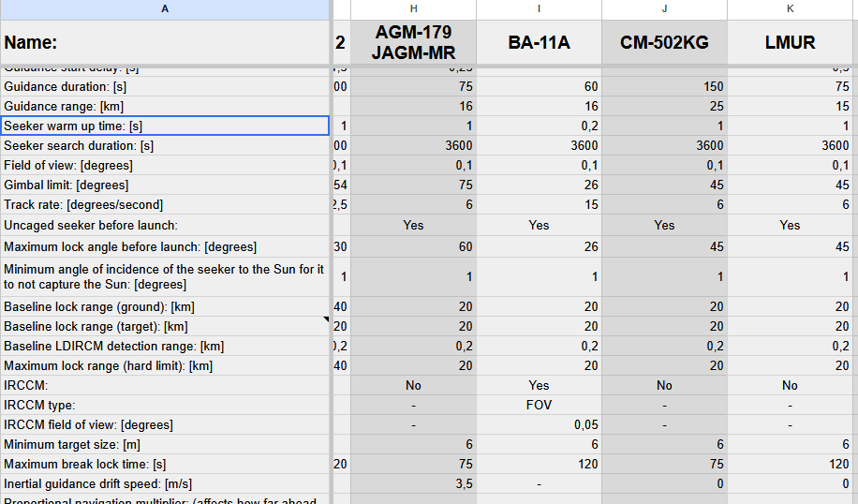Select the "Name:" header cell

(x=165, y=42)
